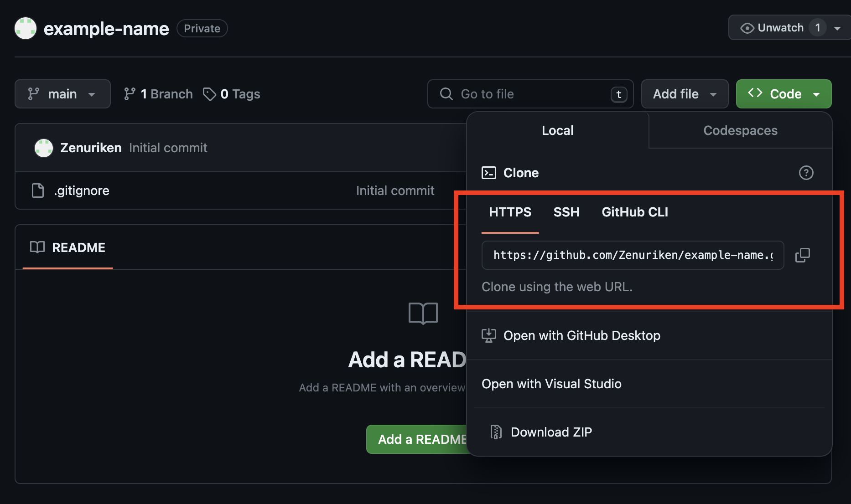Screen dimensions: 851x504
Task: Click the Private visibility label
Action: 202,28
